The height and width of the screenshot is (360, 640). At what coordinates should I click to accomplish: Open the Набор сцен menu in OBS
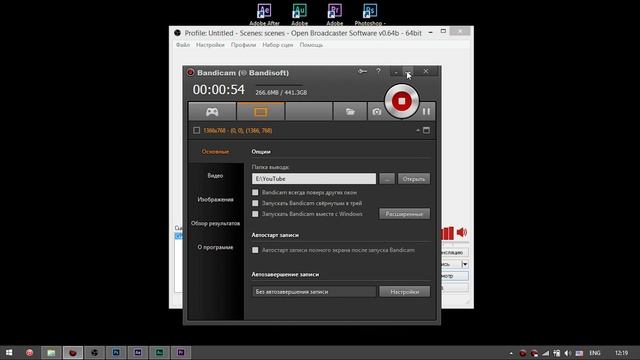(x=278, y=45)
